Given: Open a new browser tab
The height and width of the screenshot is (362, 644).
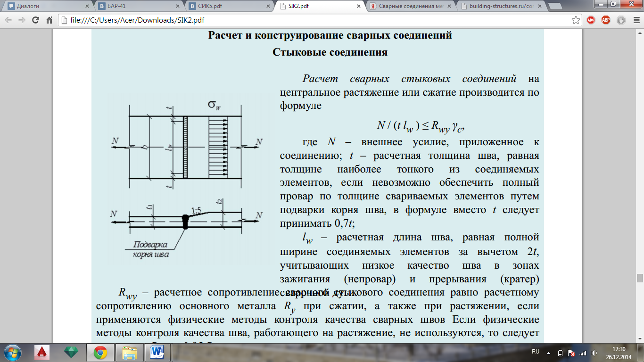Looking at the screenshot, I should tap(554, 7).
